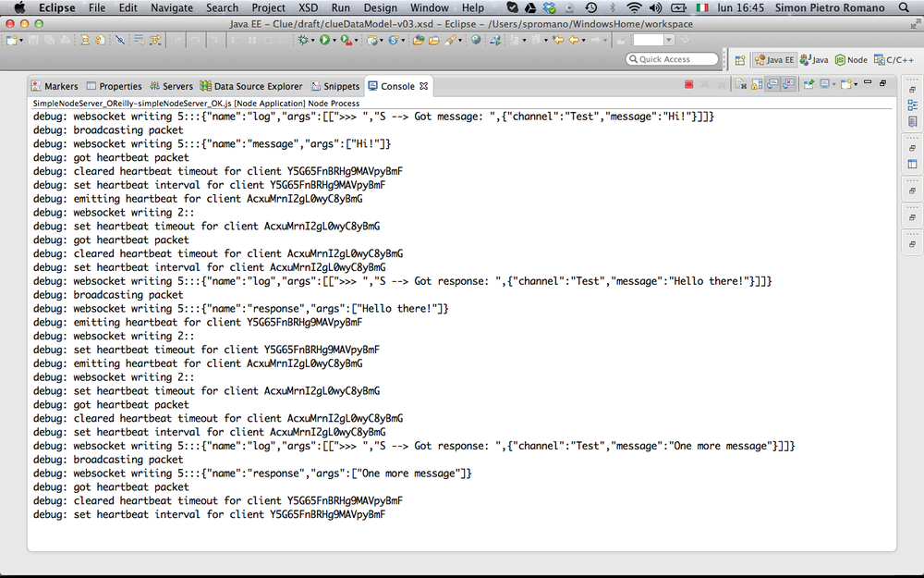This screenshot has width=924, height=578.
Task: Open the New Console View dropdown arrow
Action: tap(856, 85)
